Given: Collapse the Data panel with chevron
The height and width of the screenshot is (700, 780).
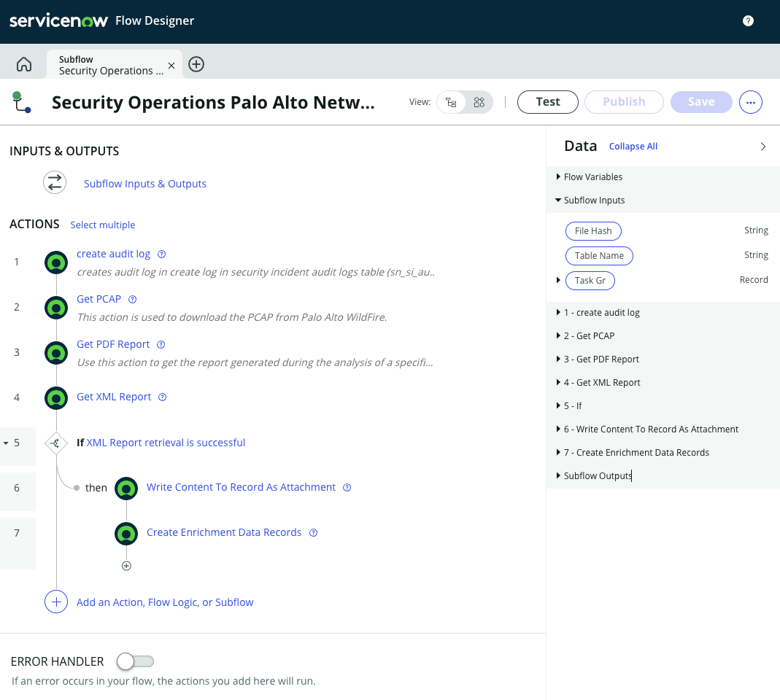Looking at the screenshot, I should point(763,146).
